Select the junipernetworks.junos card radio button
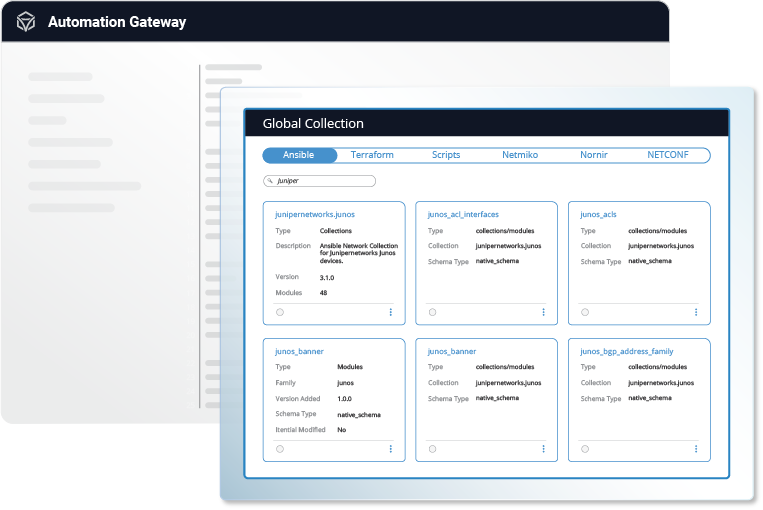763x510 pixels. pyautogui.click(x=280, y=312)
